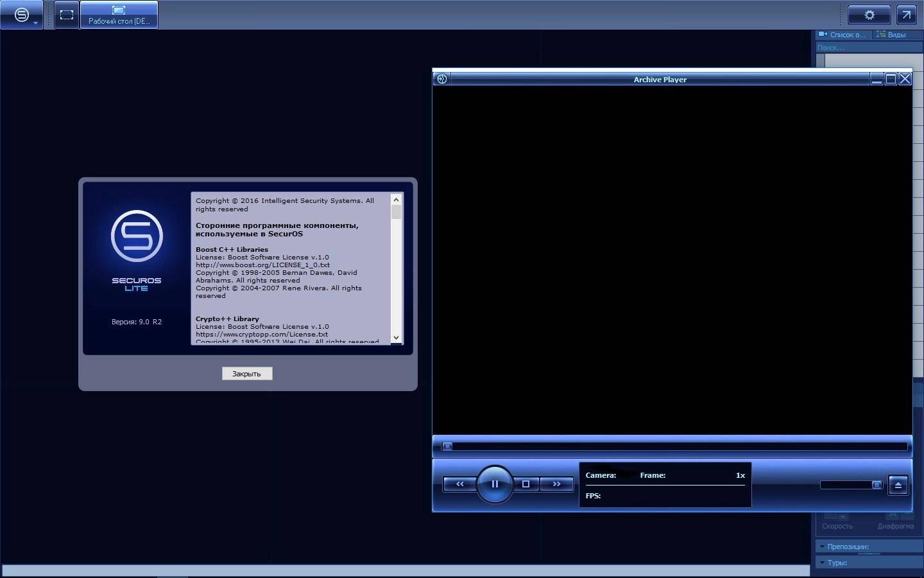The width and height of the screenshot is (924, 578).
Task: Click the Archive Player title icon
Action: tap(441, 79)
